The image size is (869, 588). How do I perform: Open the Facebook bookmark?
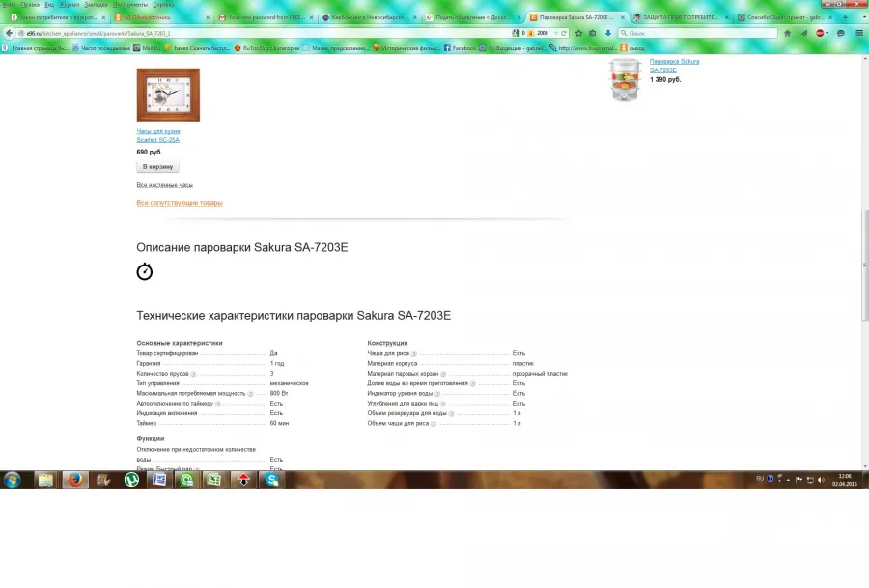click(460, 48)
